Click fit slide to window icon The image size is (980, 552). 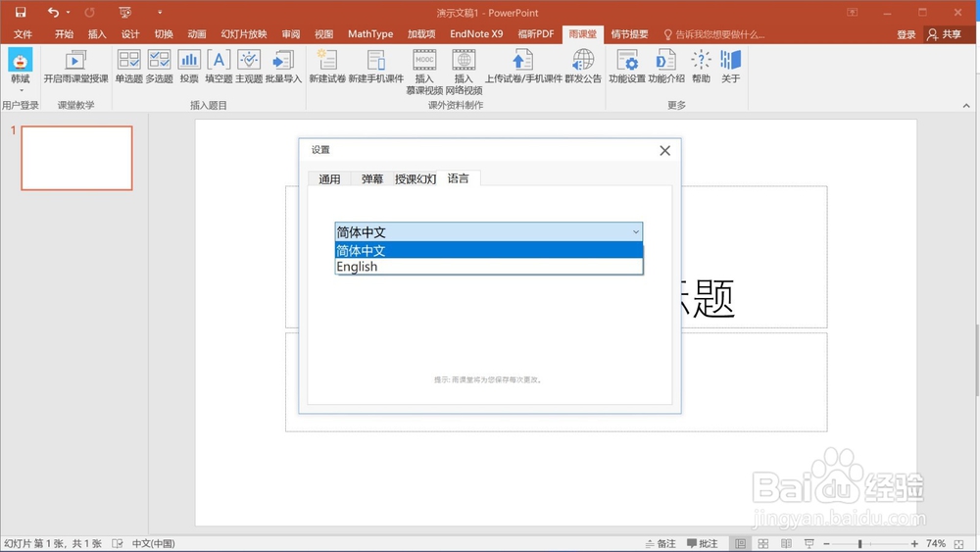click(958, 544)
